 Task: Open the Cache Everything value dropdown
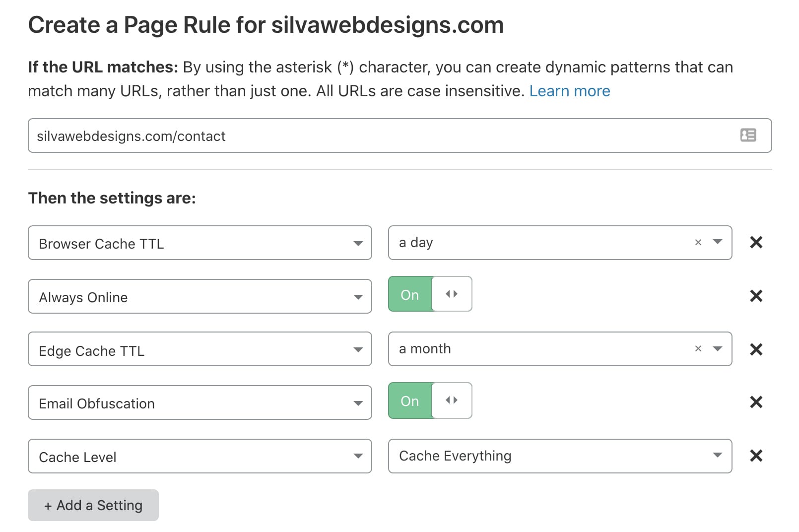[560, 456]
